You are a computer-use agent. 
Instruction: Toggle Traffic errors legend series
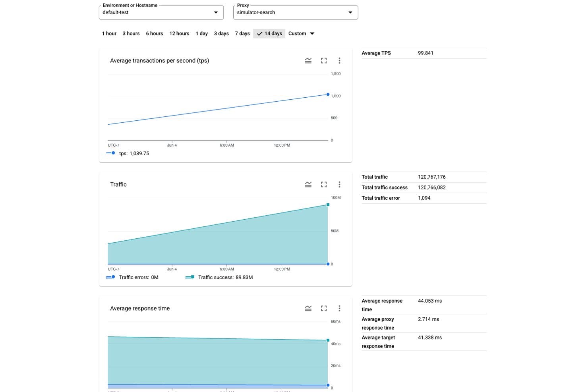point(111,277)
